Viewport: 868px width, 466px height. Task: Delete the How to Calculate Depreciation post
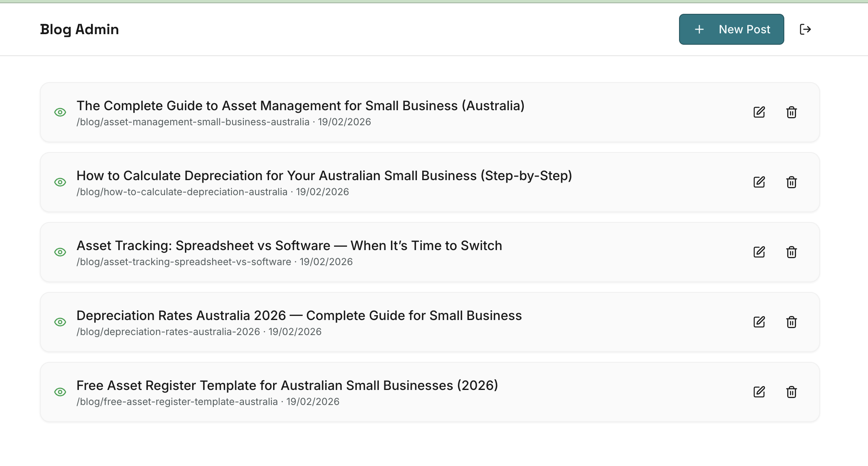pos(791,182)
